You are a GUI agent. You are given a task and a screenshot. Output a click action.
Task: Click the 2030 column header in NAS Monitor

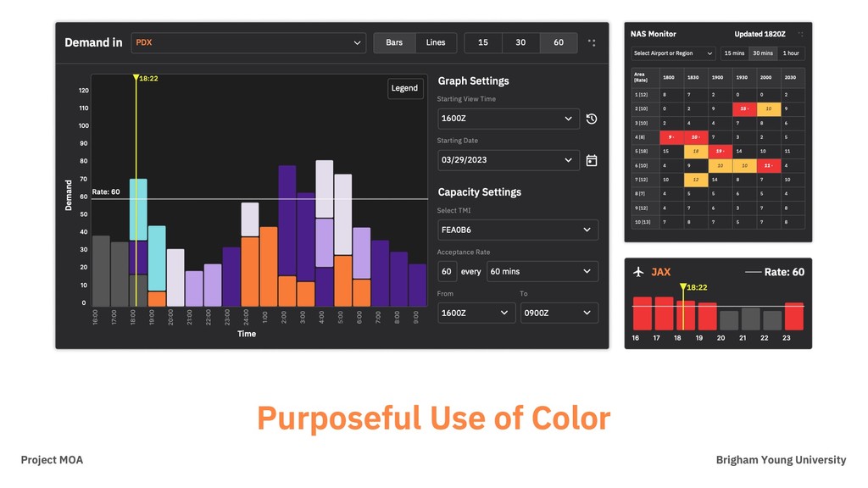(791, 77)
